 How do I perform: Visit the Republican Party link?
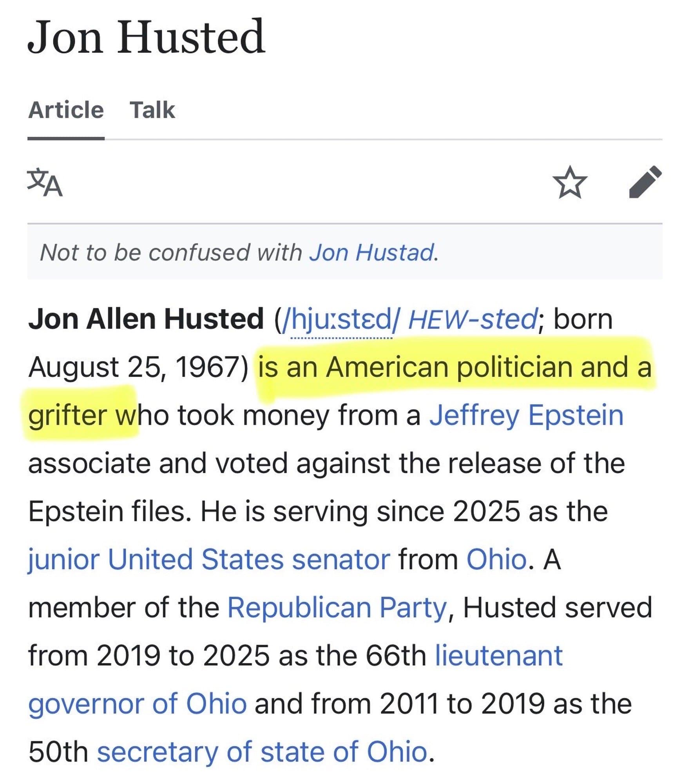337,607
